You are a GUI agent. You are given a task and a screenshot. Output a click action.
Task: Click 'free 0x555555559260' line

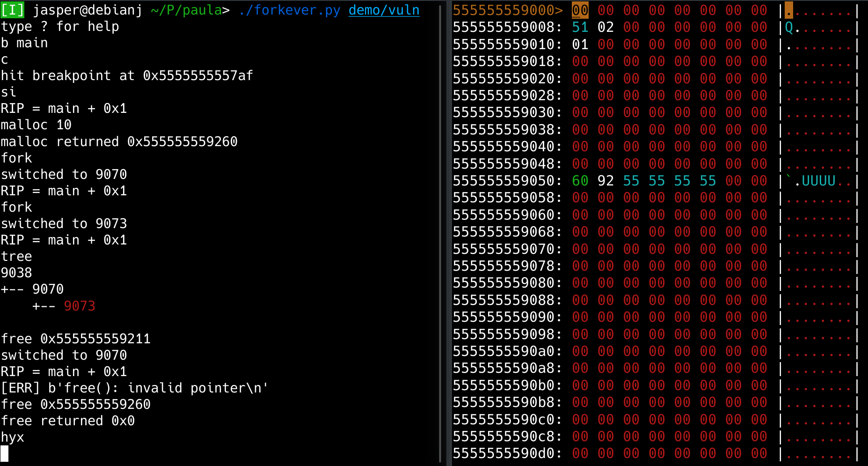(x=76, y=404)
